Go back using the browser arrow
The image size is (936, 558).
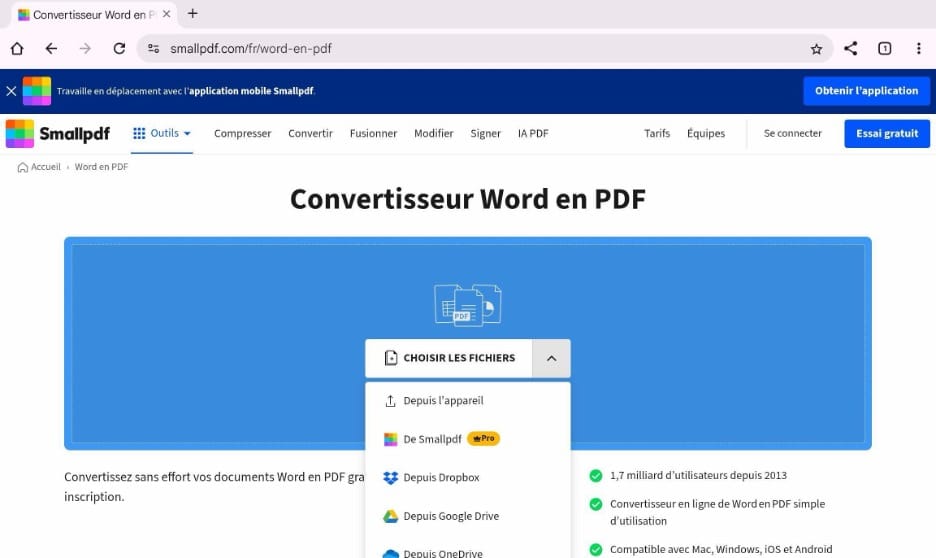(51, 48)
